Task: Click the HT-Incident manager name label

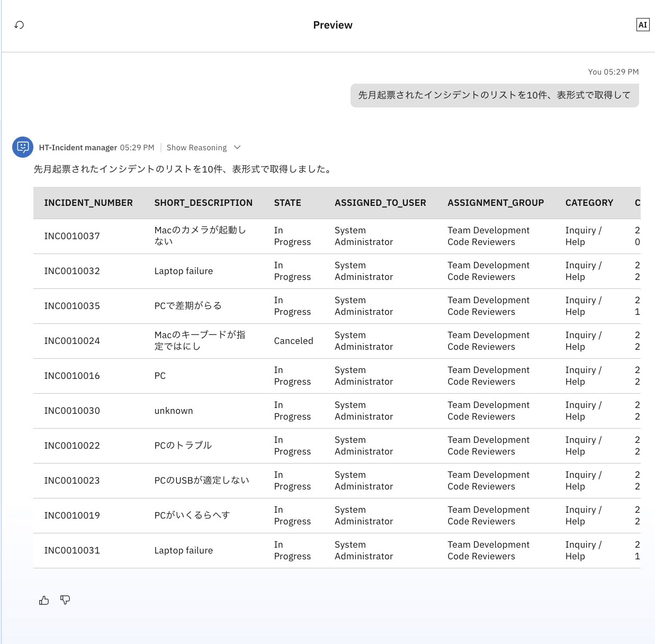Action: [78, 148]
